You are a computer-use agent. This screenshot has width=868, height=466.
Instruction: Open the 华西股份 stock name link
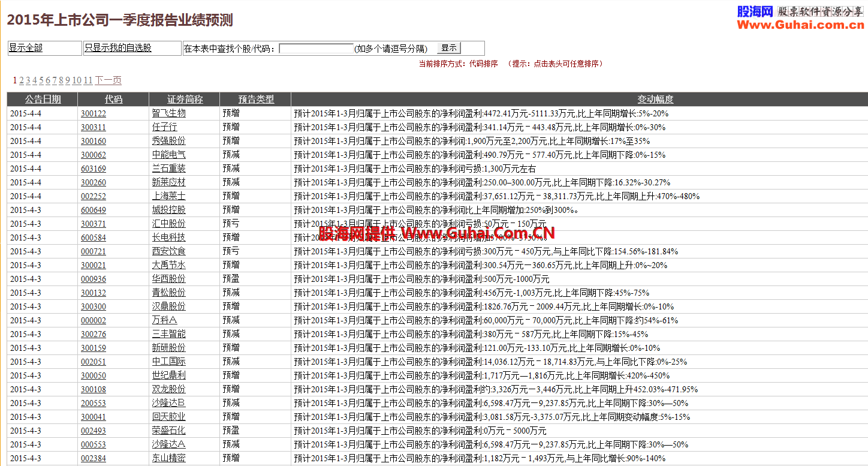coord(169,279)
